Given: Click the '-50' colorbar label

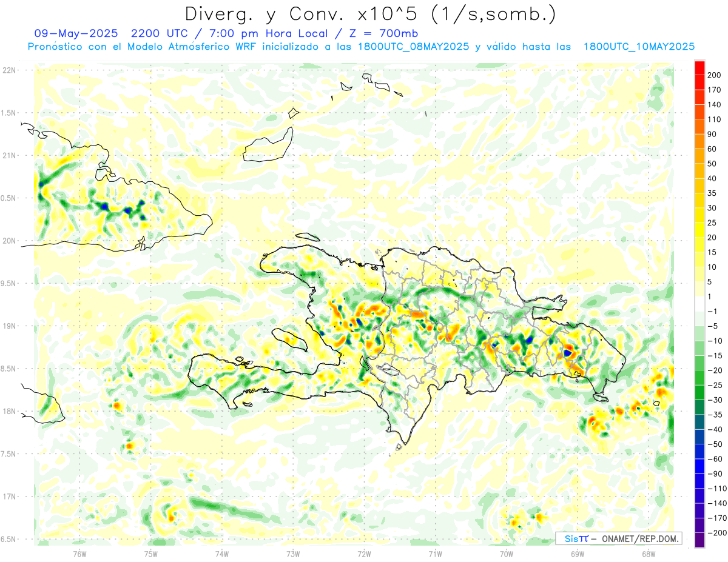Looking at the screenshot, I should (x=714, y=444).
